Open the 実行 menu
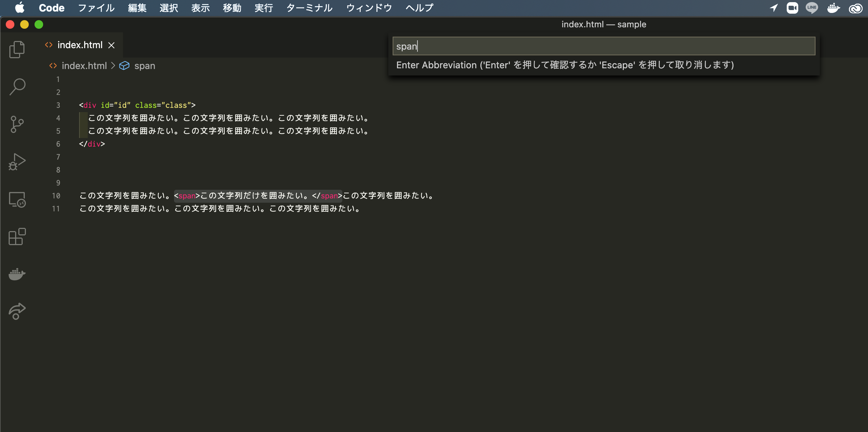The image size is (868, 432). pos(263,8)
